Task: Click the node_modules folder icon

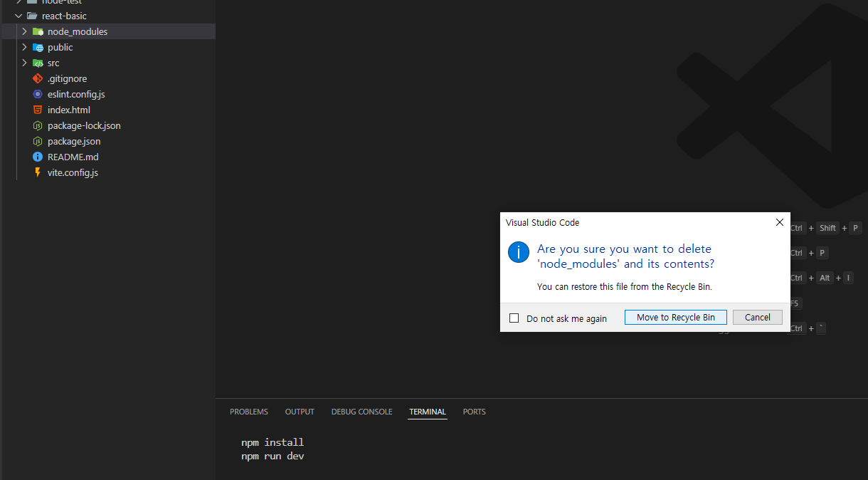Action: coord(38,31)
